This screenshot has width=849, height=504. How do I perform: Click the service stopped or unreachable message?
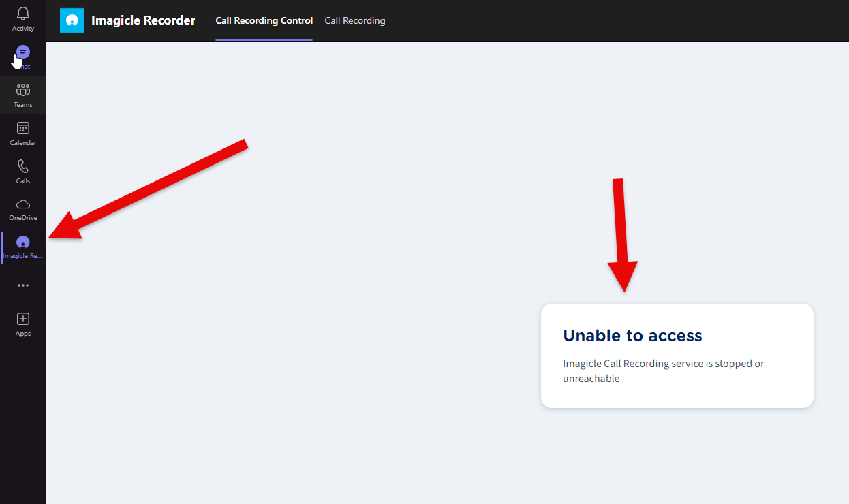click(663, 371)
